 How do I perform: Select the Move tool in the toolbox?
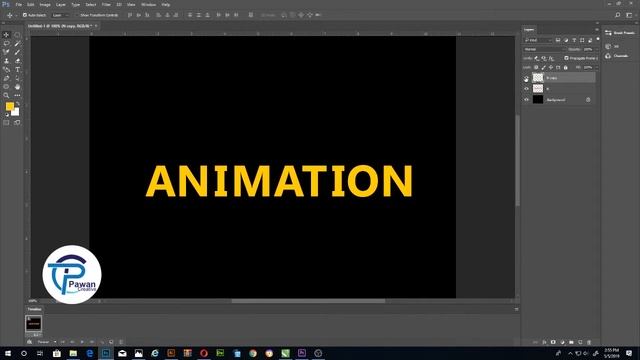pos(6,35)
